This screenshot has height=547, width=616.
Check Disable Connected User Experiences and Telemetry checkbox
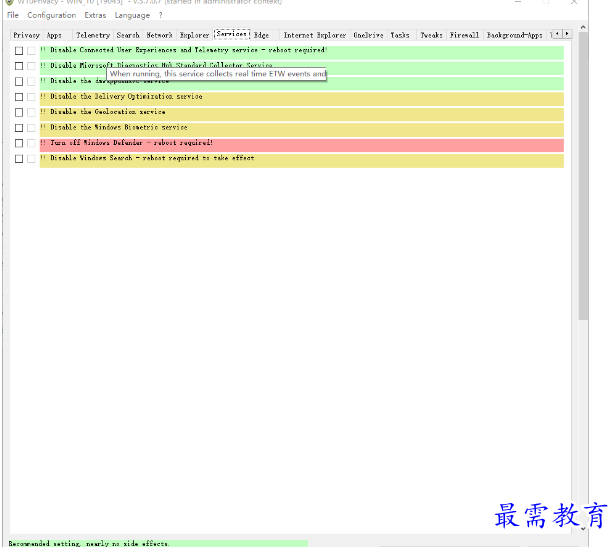click(x=19, y=50)
